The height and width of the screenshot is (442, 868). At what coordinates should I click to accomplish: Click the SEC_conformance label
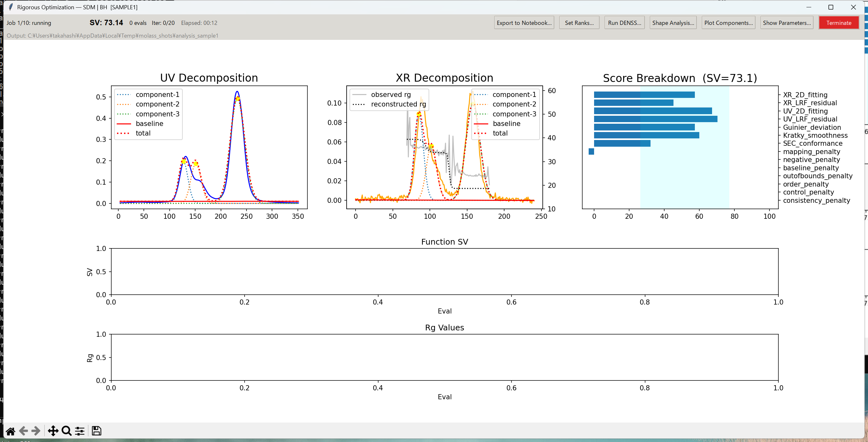tap(813, 144)
